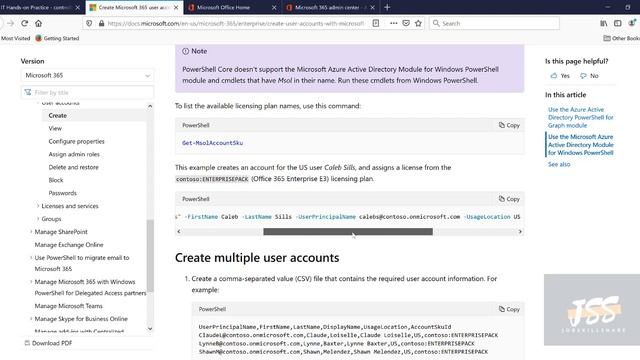Copy the Get-MsolAccountSku code block
This screenshot has width=640, height=360.
(509, 125)
